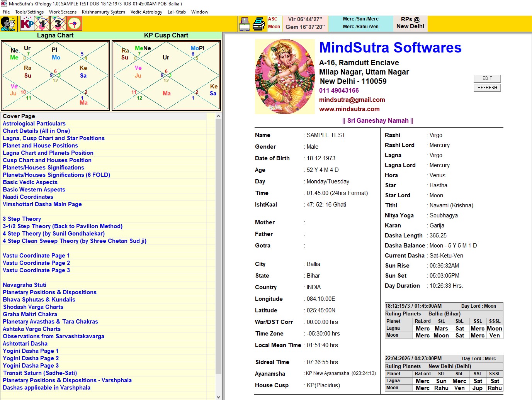The width and height of the screenshot is (532, 400).
Task: Open Graha Maitri Chakra
Action: click(x=30, y=314)
